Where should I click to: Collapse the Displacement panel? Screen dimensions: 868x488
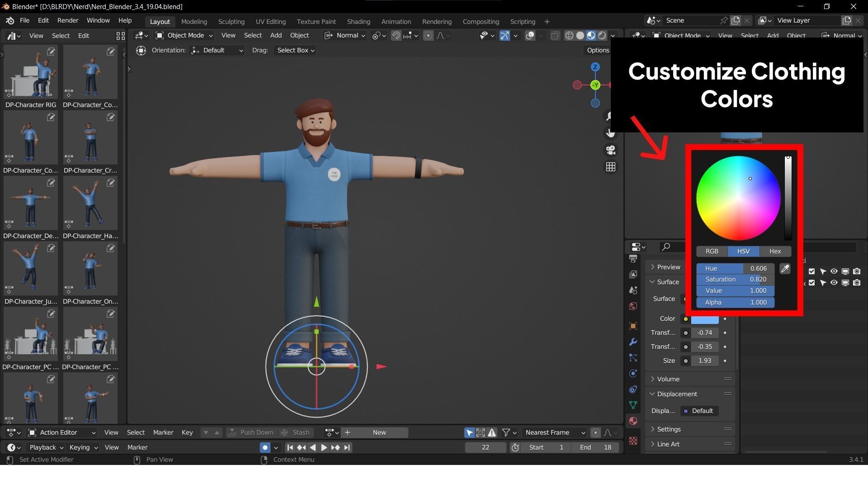(691, 394)
